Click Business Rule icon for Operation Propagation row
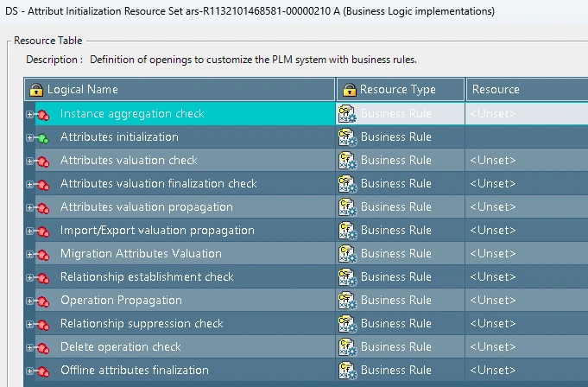The image size is (588, 387). tap(348, 300)
